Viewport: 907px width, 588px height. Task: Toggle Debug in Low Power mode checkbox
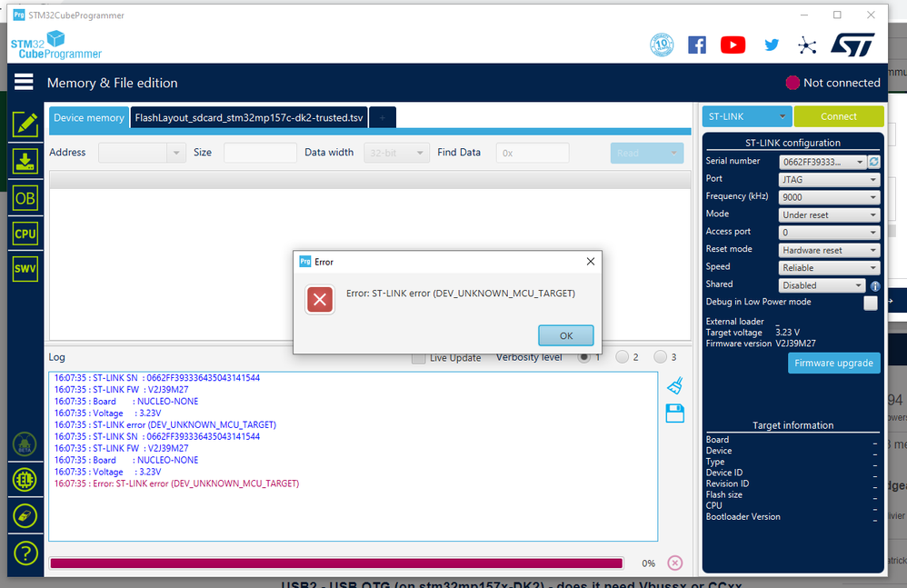click(871, 303)
